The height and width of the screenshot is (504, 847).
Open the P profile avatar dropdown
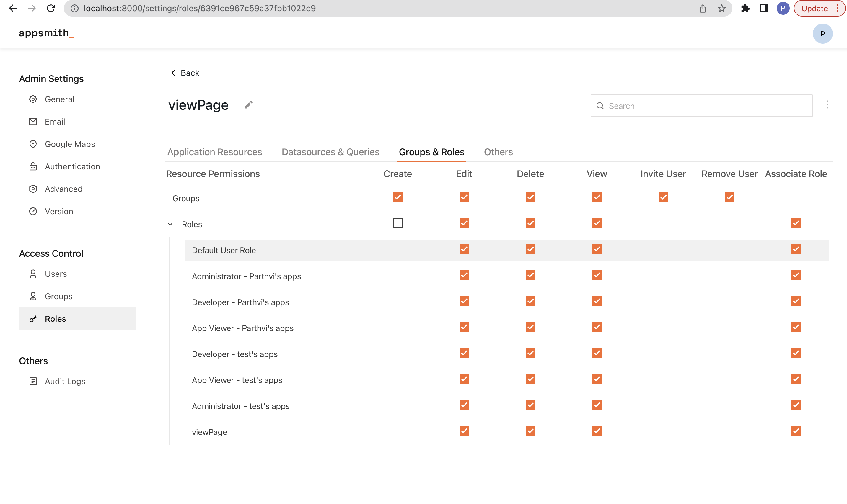(822, 34)
